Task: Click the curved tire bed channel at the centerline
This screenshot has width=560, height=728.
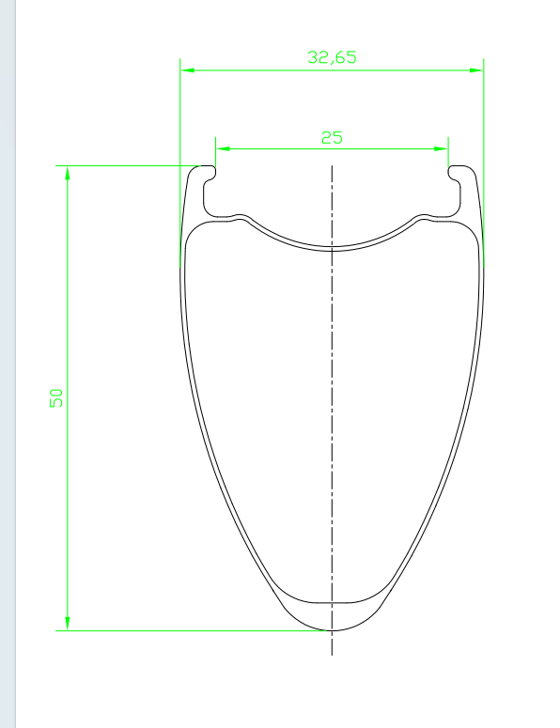Action: (332, 248)
